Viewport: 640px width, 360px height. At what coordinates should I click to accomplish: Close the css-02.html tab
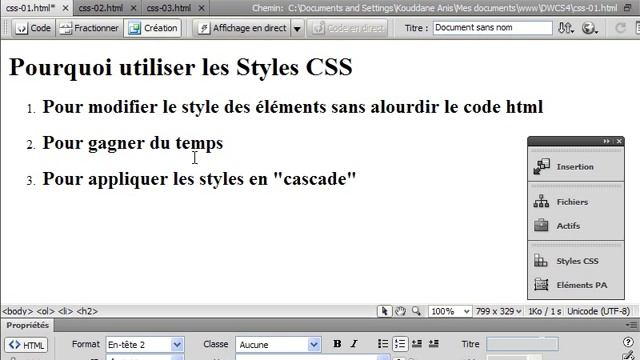133,8
